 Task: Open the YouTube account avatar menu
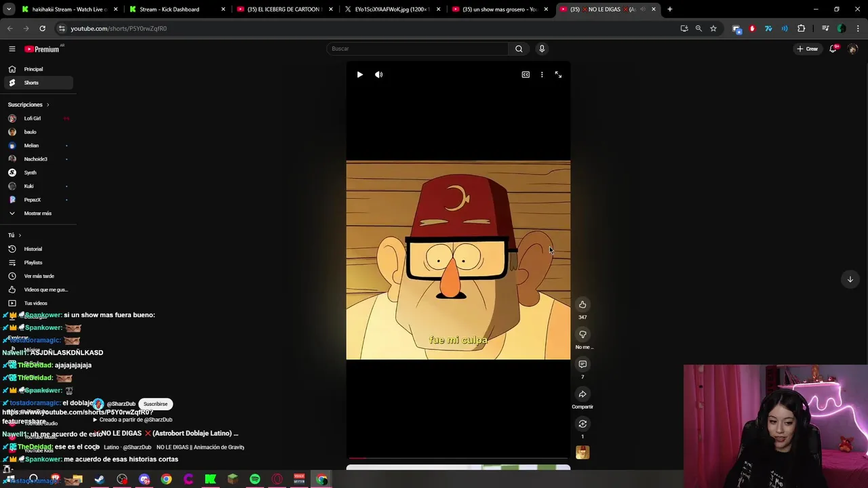tap(853, 49)
